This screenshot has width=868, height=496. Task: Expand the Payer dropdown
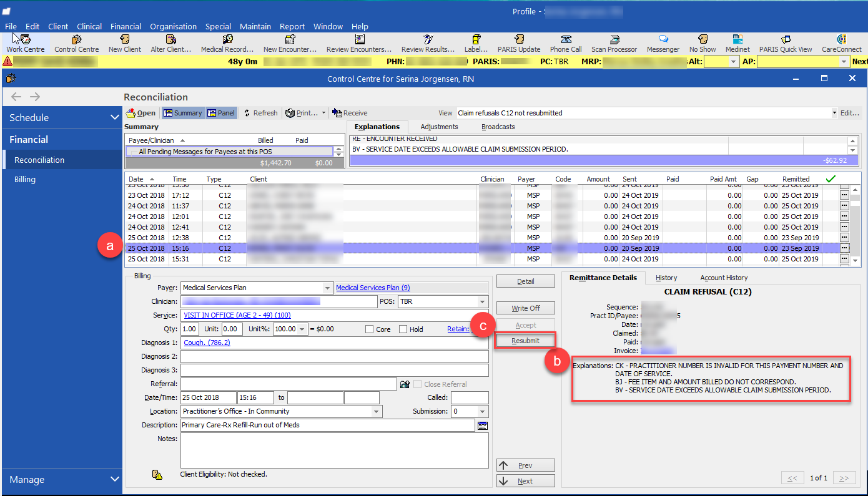[327, 288]
